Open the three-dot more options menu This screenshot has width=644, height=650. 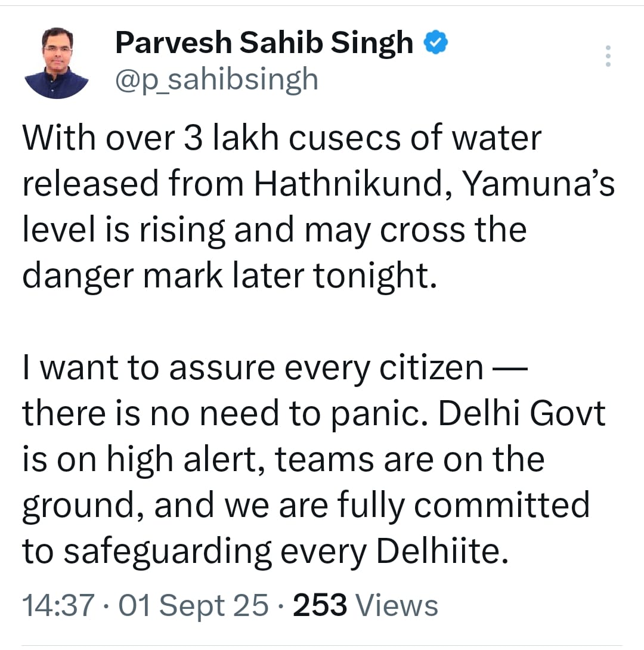tap(608, 55)
